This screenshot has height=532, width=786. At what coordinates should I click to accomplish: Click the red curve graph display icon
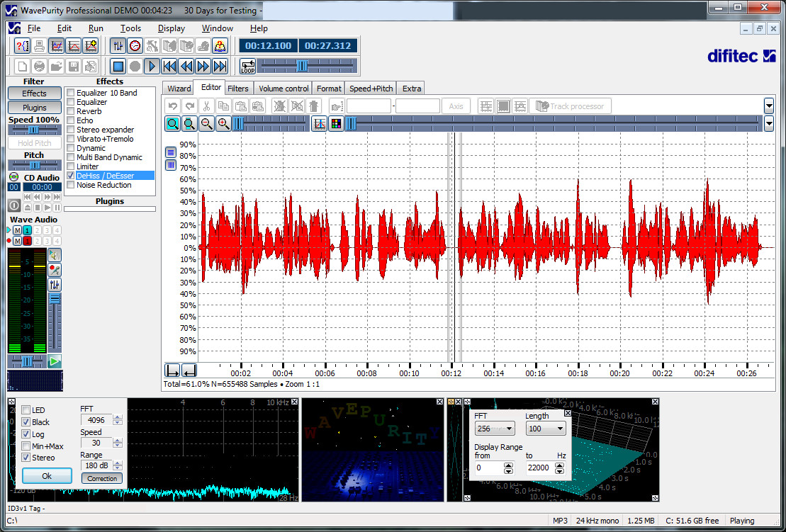tap(74, 46)
